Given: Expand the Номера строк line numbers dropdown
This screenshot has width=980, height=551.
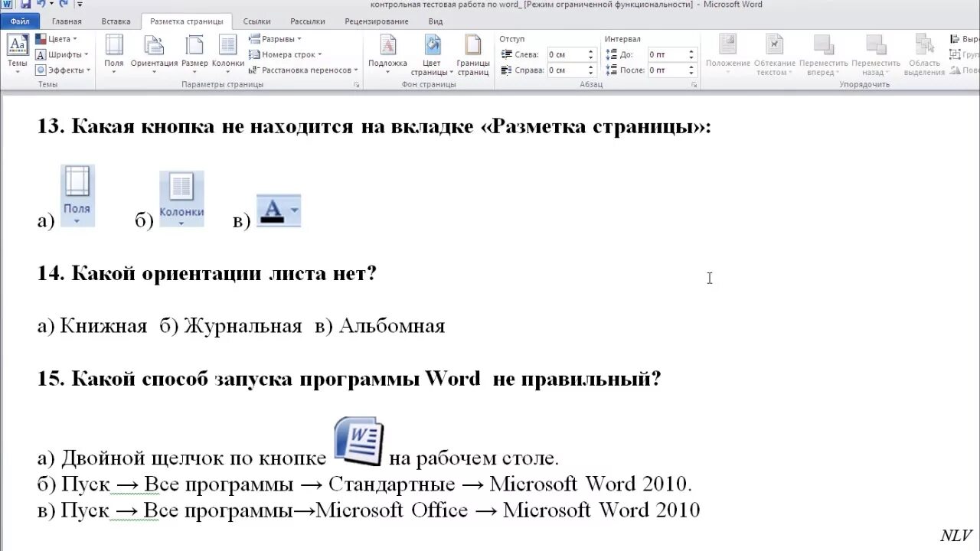Looking at the screenshot, I should [285, 54].
